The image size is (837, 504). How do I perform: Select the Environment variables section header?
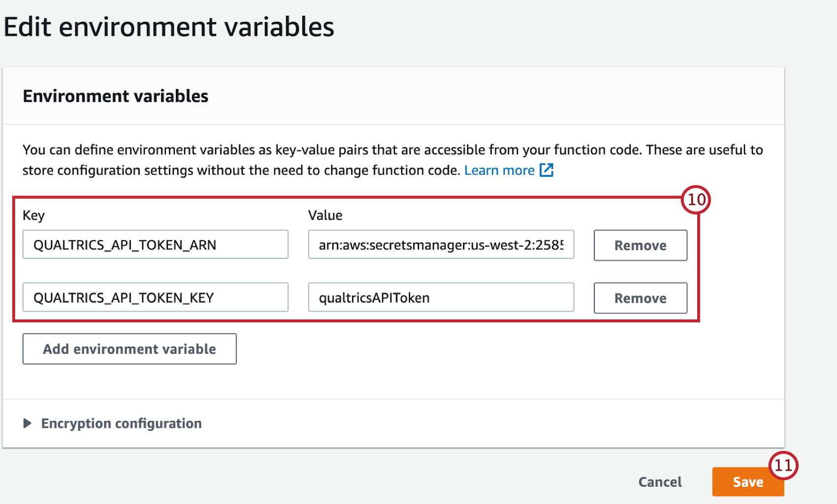[x=115, y=96]
